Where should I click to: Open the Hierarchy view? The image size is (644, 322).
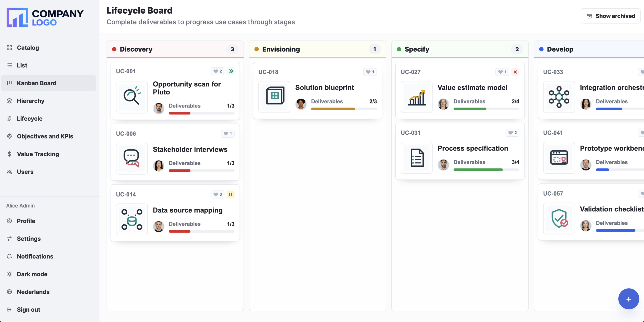click(x=49, y=101)
